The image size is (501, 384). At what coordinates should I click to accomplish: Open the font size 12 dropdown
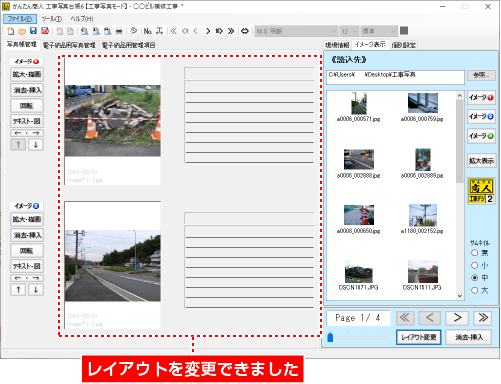349,31
